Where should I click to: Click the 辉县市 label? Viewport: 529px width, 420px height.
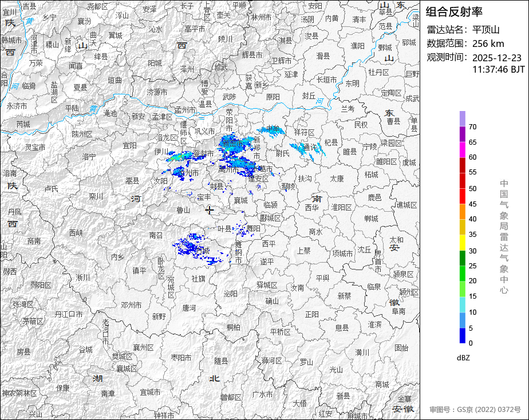tap(252, 54)
